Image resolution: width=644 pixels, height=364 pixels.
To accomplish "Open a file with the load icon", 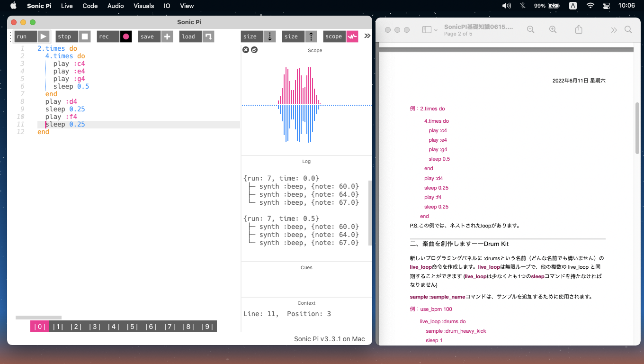I will 208,36.
